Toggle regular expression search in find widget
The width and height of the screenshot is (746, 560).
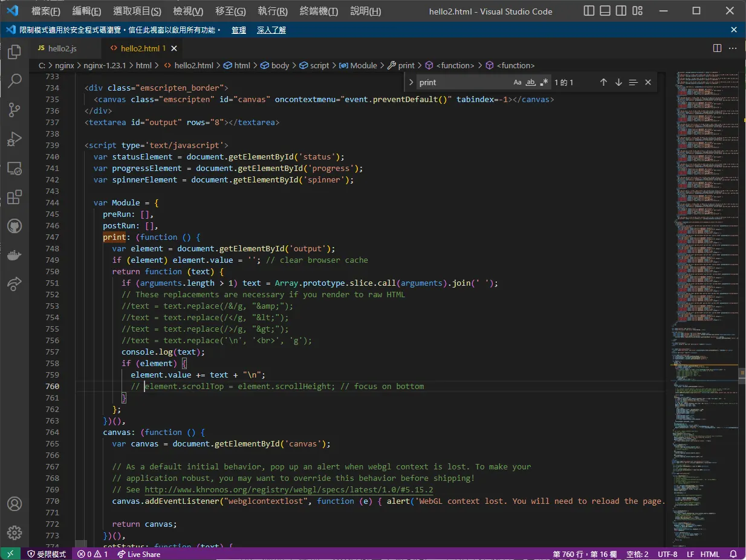544,82
